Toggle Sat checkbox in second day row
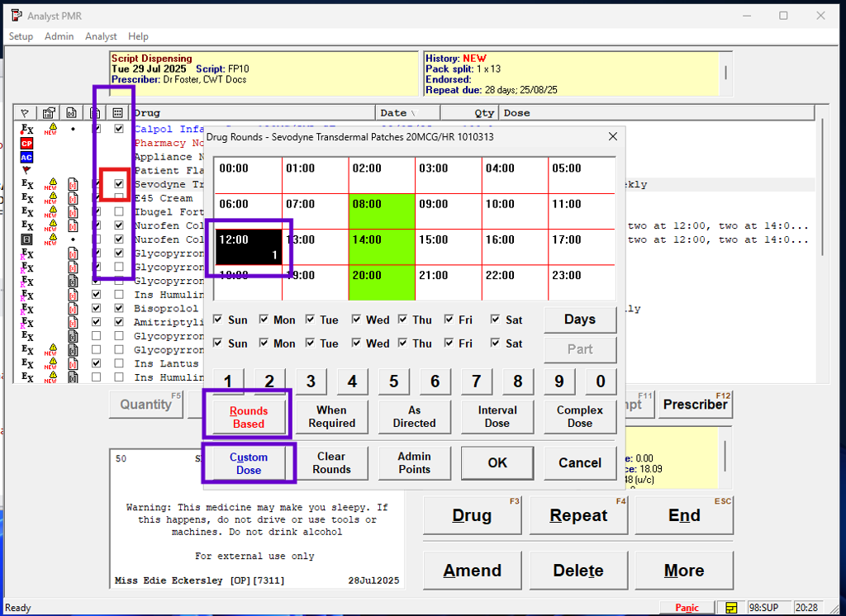Image resolution: width=846 pixels, height=616 pixels. pos(495,344)
